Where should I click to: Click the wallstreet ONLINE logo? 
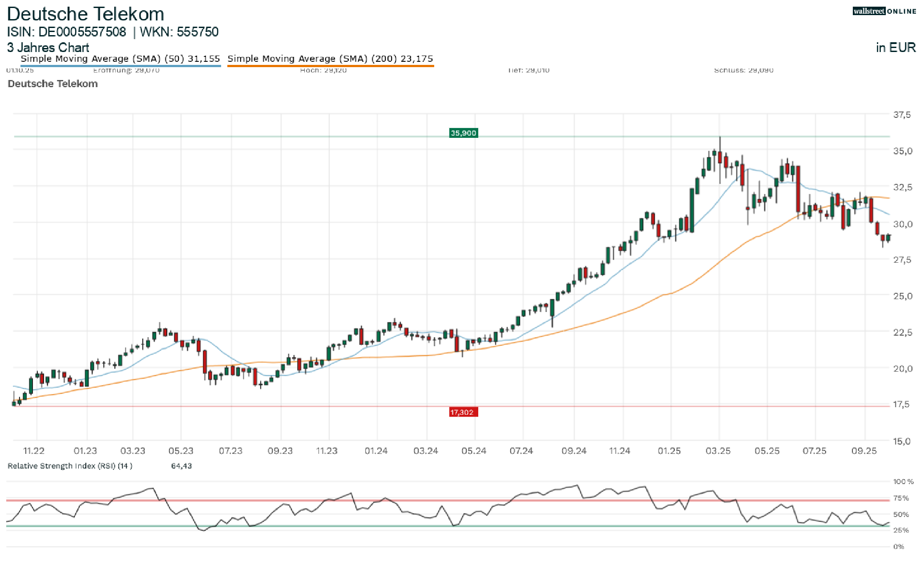(x=884, y=11)
